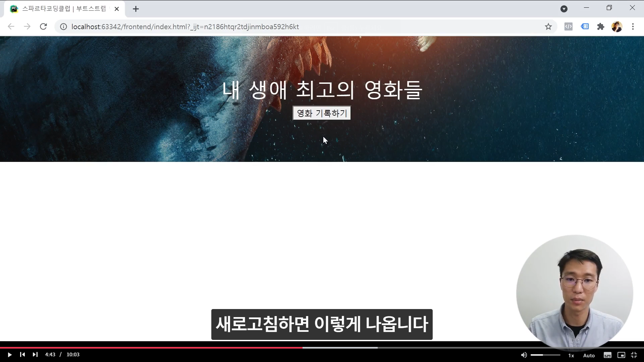The image size is (644, 362).
Task: Adjust the volume slider
Action: click(x=545, y=355)
